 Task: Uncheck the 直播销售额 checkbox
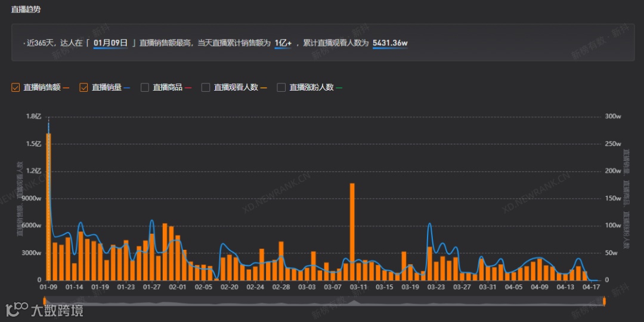[16, 88]
